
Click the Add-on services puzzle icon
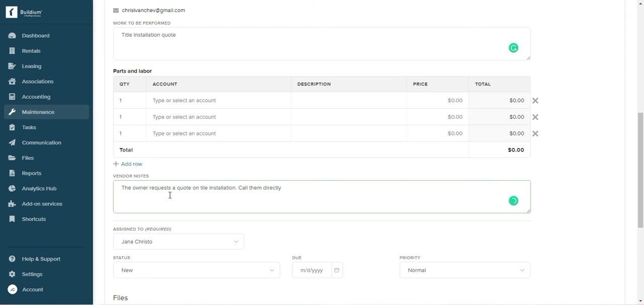[x=12, y=204]
